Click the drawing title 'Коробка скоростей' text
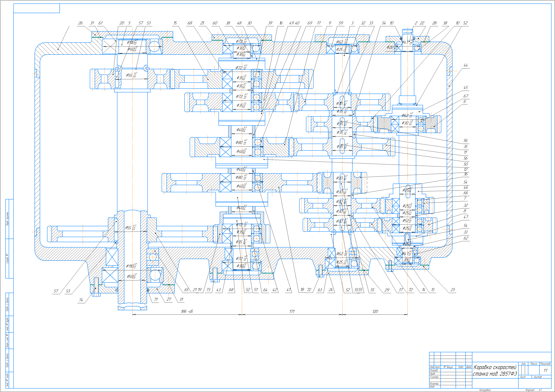Screen dimensions: 555x392 494,367
